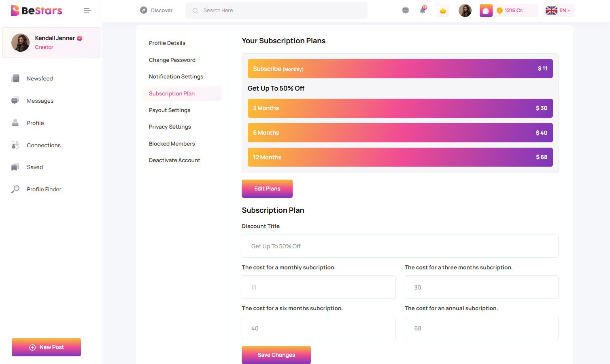Open Profile Finder in the sidebar
Image resolution: width=610 pixels, height=364 pixels.
pos(44,189)
